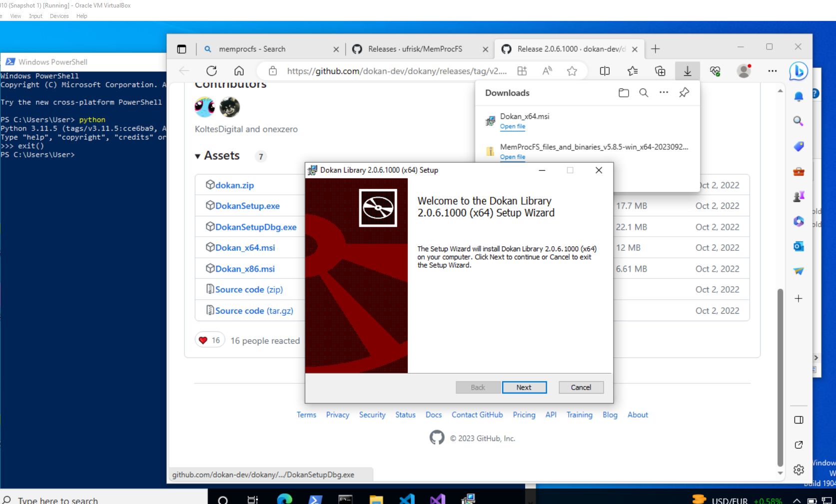Download DokanSetup.exe asset

[x=247, y=206]
